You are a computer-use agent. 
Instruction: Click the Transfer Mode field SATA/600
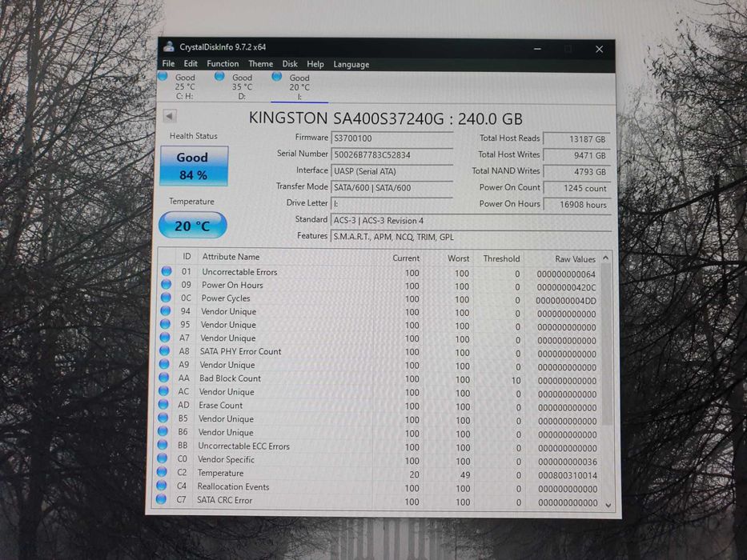click(x=392, y=188)
